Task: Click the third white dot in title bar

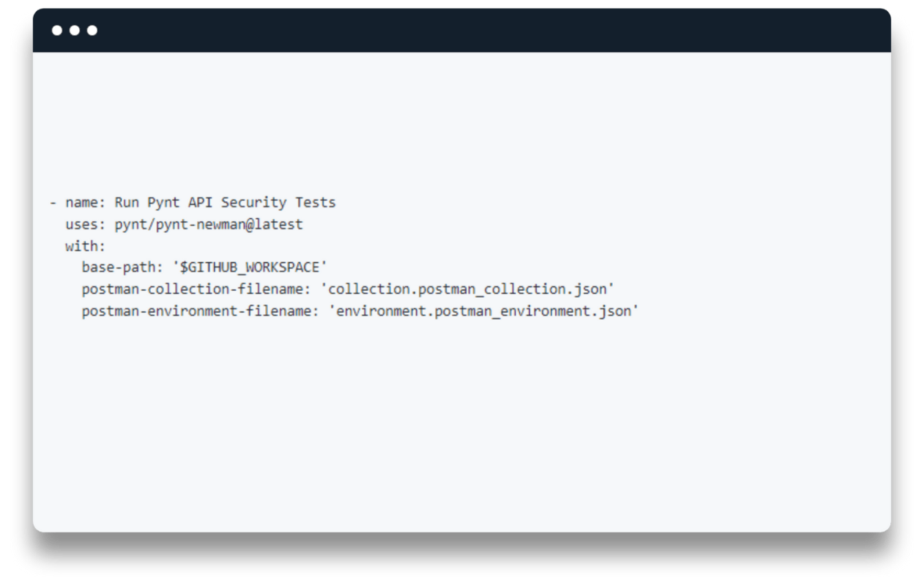Action: 92,30
